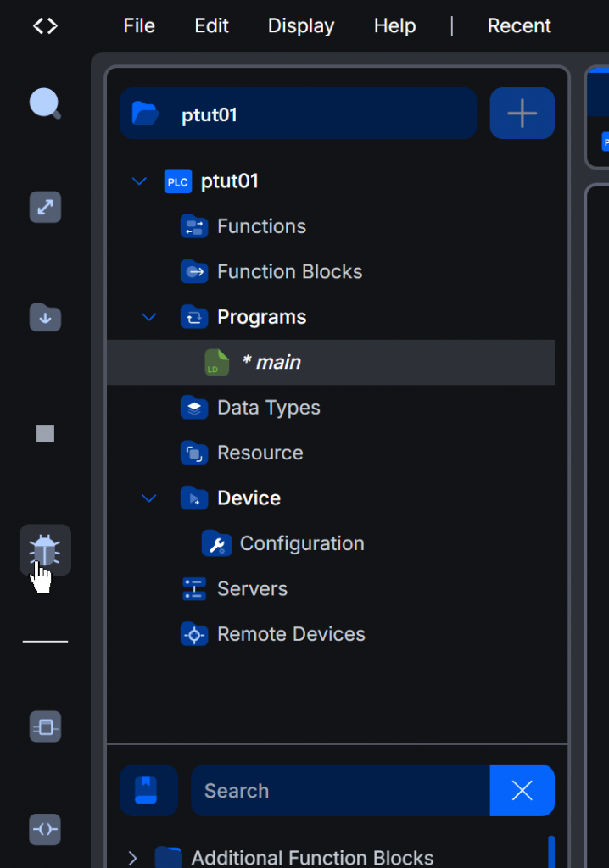The height and width of the screenshot is (868, 609).
Task: Click the expand arrows icon in sidebar
Action: point(45,208)
